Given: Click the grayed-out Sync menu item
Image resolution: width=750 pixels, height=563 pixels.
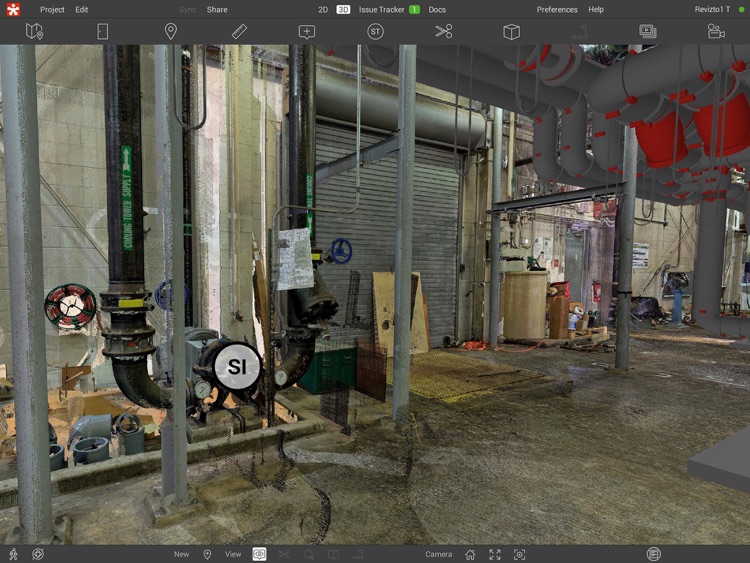Looking at the screenshot, I should (x=187, y=10).
